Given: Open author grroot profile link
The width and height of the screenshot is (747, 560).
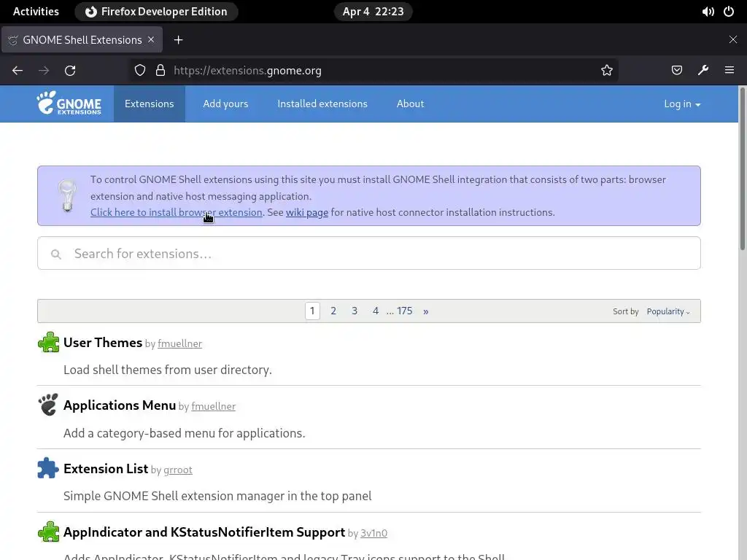Looking at the screenshot, I should (x=178, y=470).
